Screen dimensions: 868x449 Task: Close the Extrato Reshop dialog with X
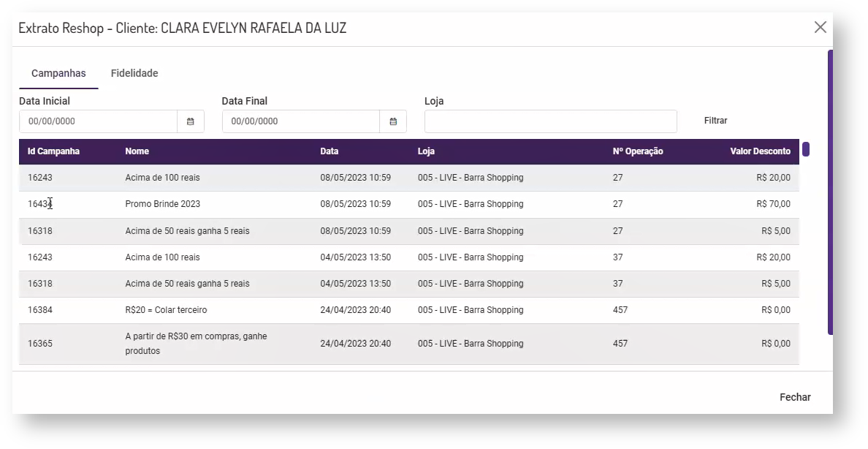pyautogui.click(x=820, y=27)
